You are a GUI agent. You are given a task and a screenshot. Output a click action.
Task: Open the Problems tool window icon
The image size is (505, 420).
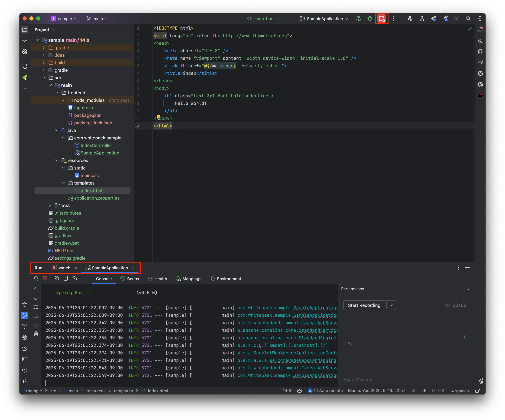pyautogui.click(x=24, y=370)
